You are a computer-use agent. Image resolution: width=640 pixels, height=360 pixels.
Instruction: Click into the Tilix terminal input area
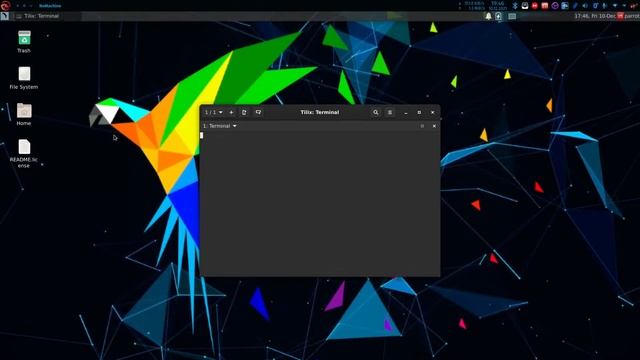coord(320,203)
